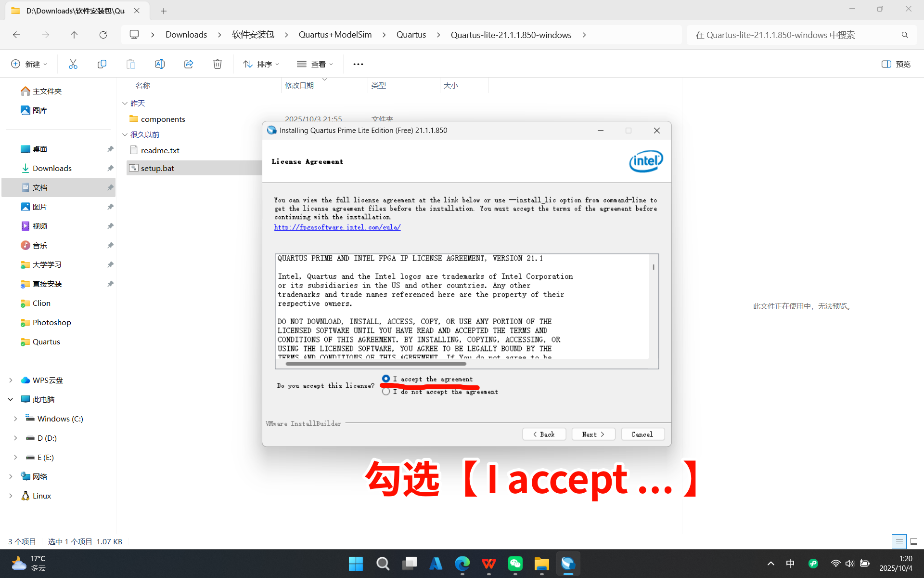The image size is (924, 578).
Task: Open Task View on the taskbar
Action: coord(410,564)
